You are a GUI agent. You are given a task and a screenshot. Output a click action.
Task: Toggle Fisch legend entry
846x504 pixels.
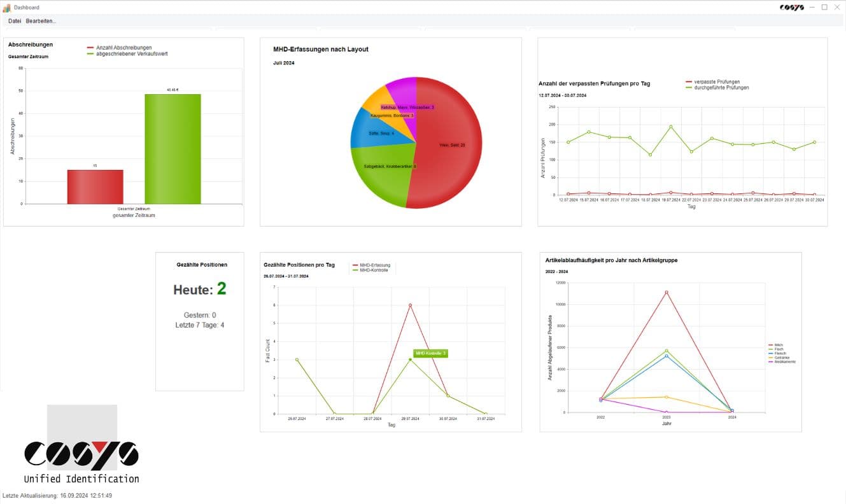[x=775, y=349]
